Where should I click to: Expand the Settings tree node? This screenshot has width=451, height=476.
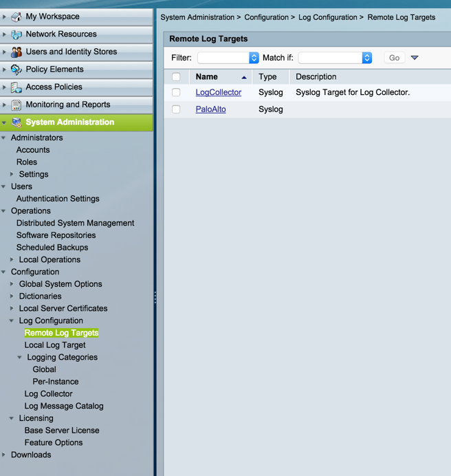pos(12,174)
